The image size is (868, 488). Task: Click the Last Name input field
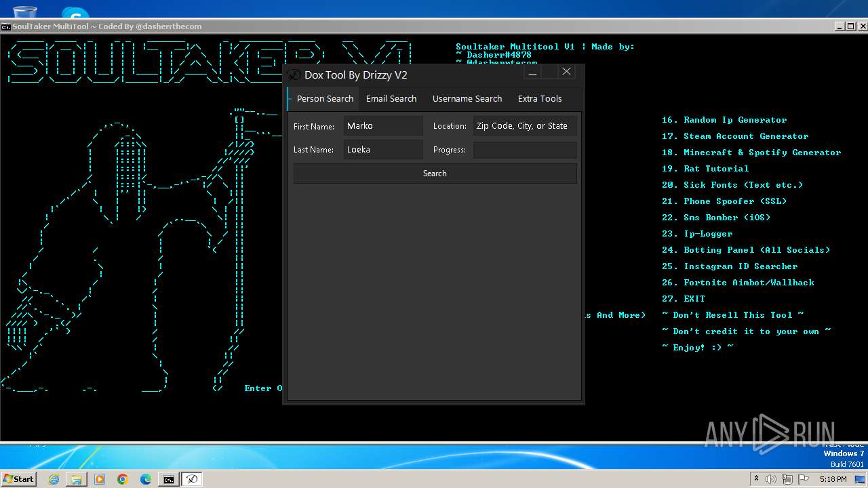pos(383,149)
